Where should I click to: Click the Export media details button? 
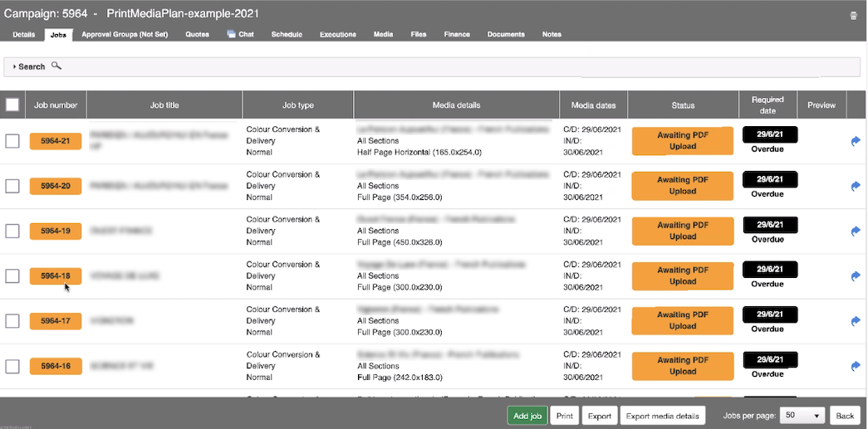[x=662, y=416]
